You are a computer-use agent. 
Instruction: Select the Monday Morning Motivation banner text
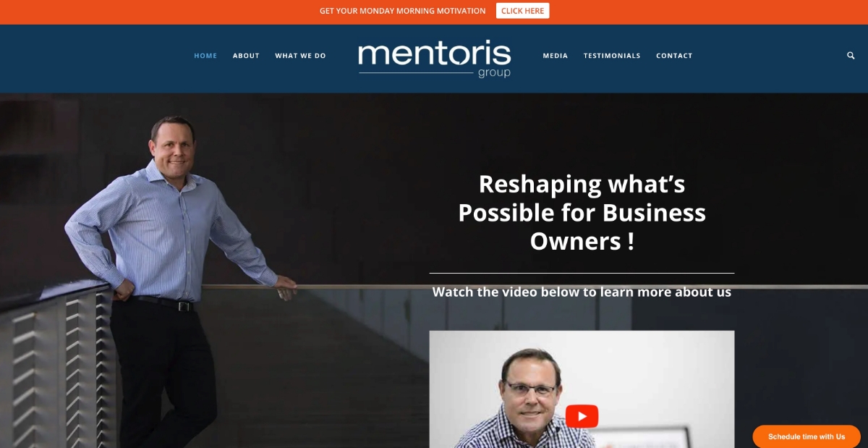(403, 11)
